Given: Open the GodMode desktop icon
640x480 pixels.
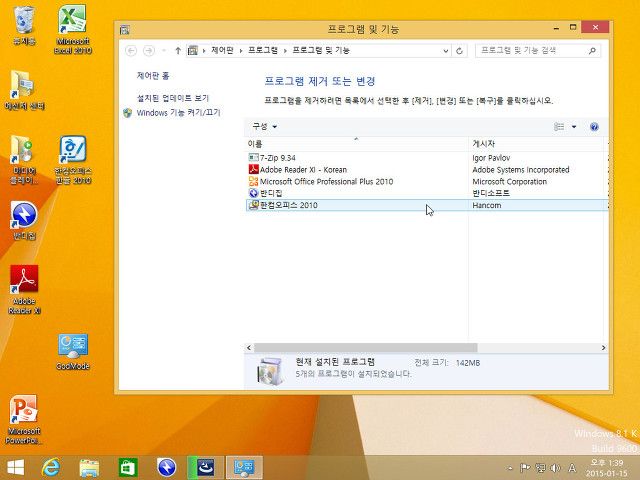Looking at the screenshot, I should [x=73, y=351].
